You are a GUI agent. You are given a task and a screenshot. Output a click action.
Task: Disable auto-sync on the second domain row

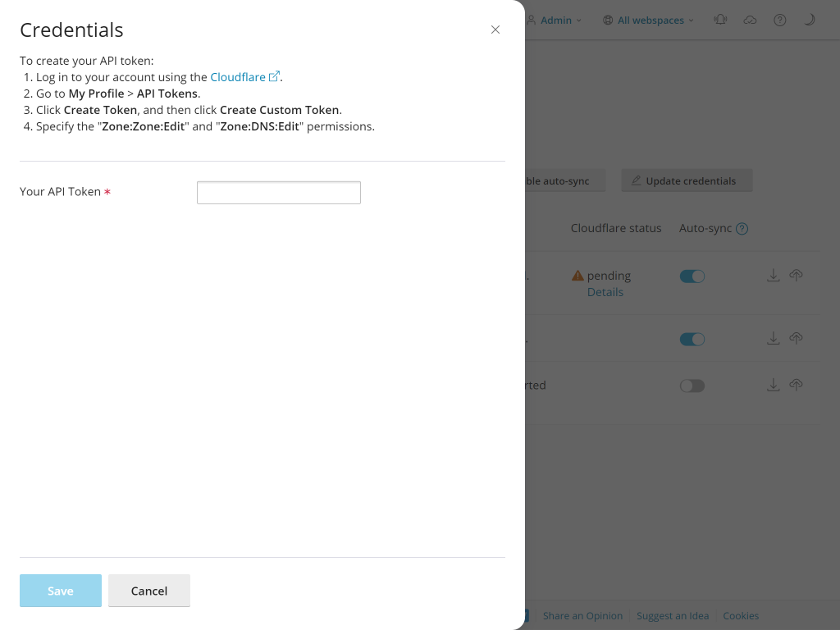click(692, 339)
